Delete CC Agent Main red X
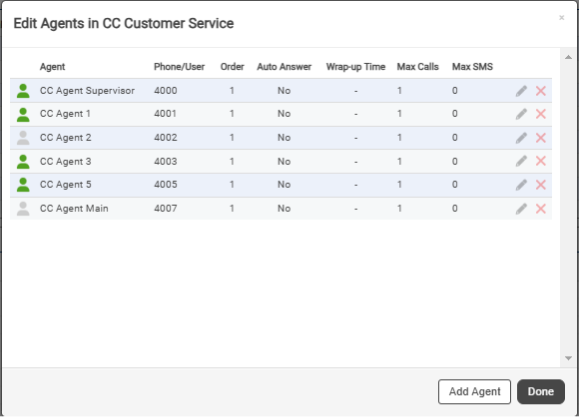 [541, 209]
